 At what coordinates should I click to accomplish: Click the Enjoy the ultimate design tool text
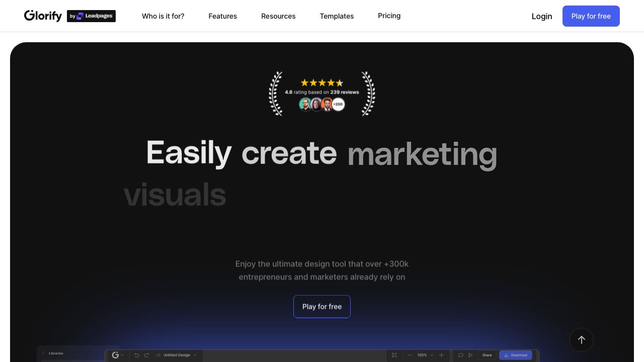click(x=322, y=270)
